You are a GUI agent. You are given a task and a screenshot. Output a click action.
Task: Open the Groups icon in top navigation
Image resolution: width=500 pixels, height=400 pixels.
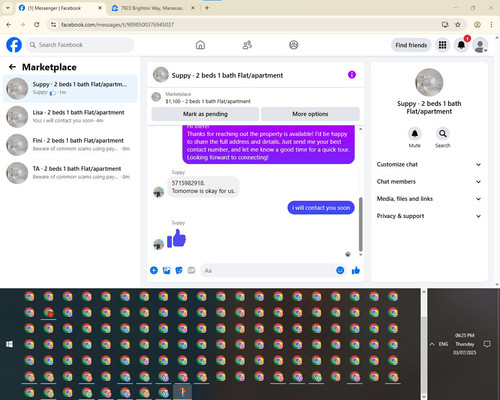(294, 45)
